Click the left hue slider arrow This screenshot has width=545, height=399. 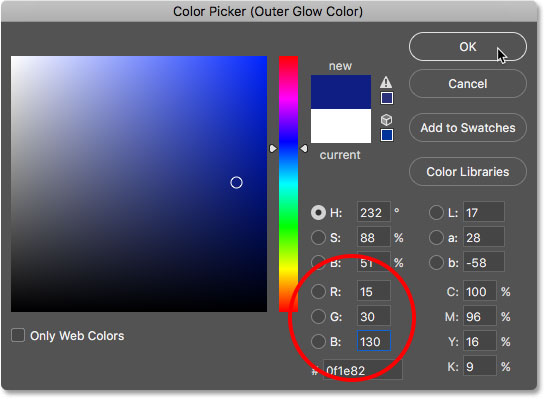pos(273,149)
